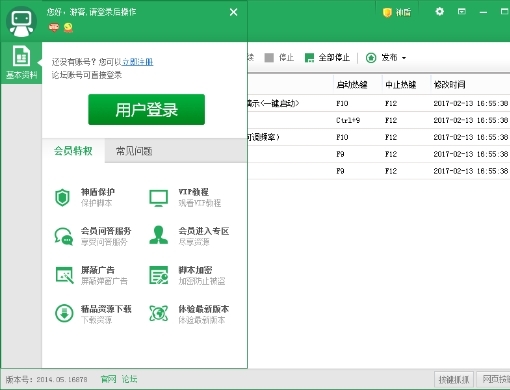Screen dimensions: 510x390
Task: Click the 会员进入专区 title text
Action: click(204, 231)
